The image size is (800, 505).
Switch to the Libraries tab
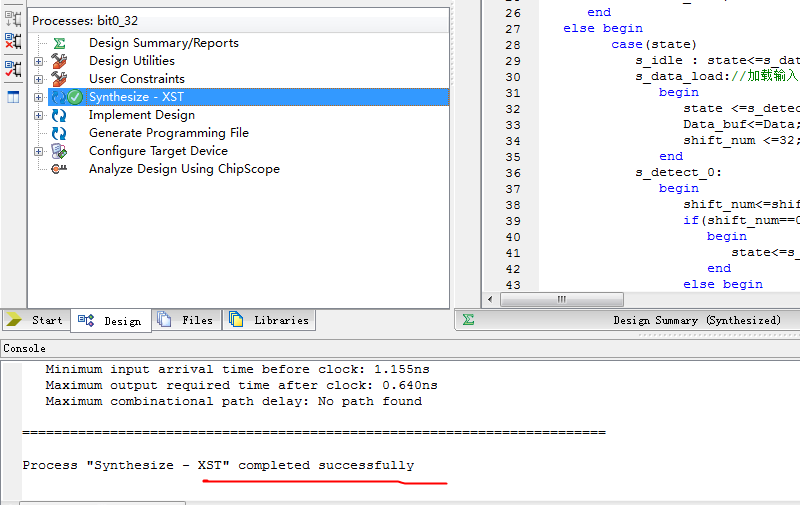tap(269, 320)
